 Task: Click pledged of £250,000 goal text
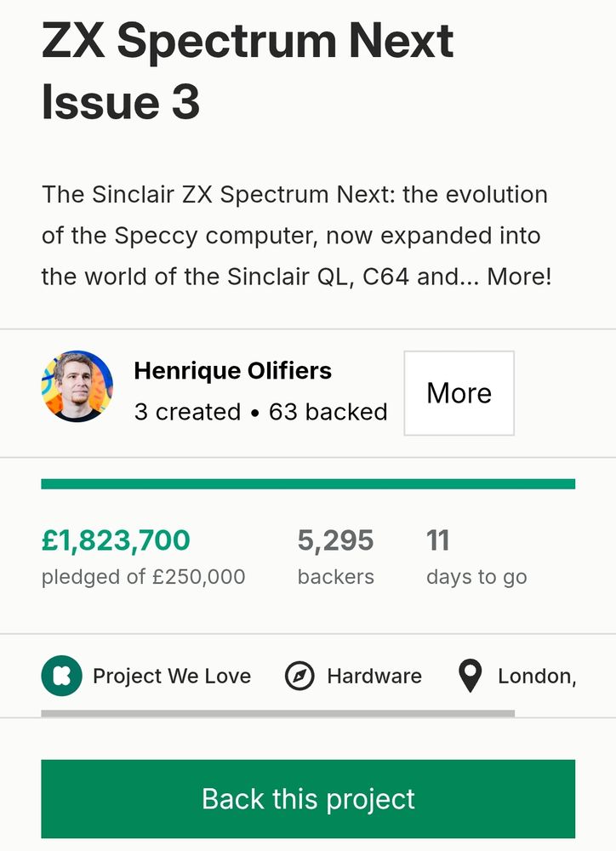(x=143, y=577)
